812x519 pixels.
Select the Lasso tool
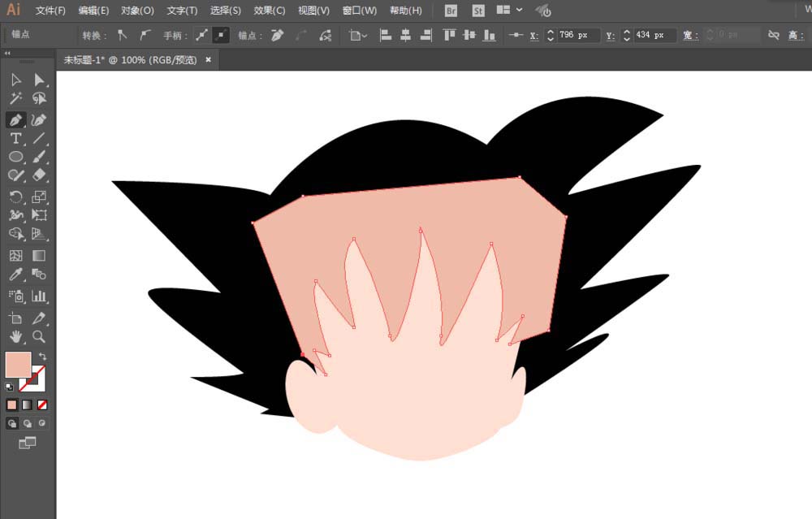(39, 98)
